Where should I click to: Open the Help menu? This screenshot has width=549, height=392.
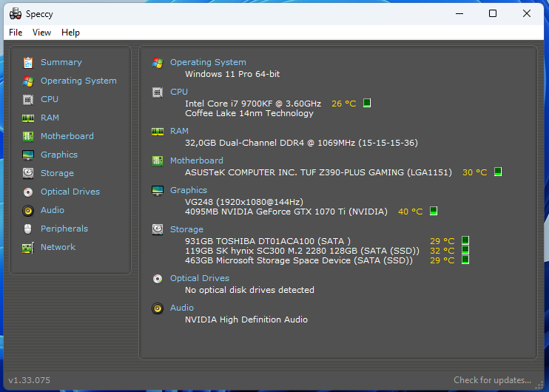tap(70, 33)
